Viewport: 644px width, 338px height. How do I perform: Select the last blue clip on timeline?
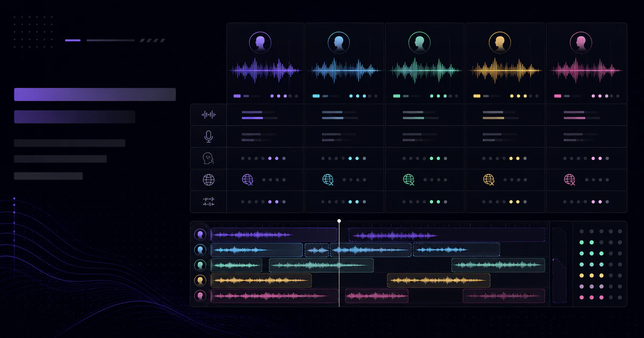(x=456, y=249)
